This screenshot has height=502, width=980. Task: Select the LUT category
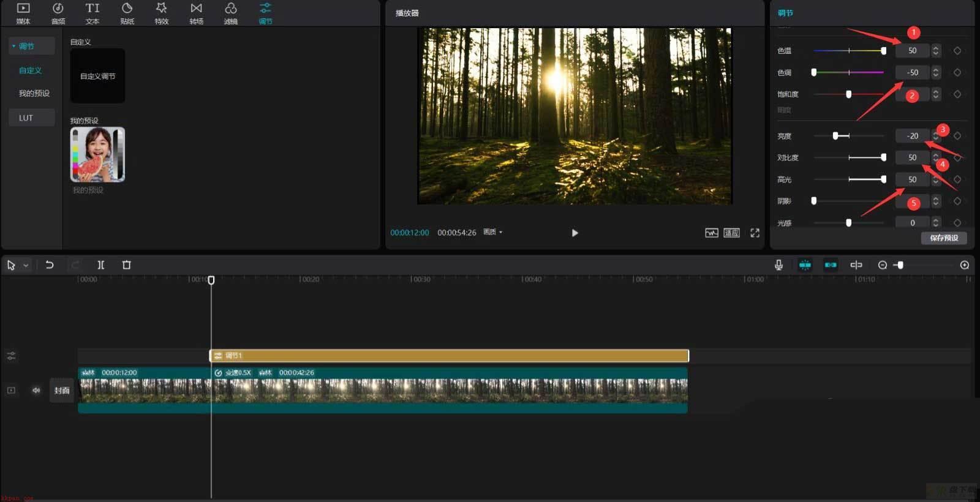pyautogui.click(x=32, y=118)
